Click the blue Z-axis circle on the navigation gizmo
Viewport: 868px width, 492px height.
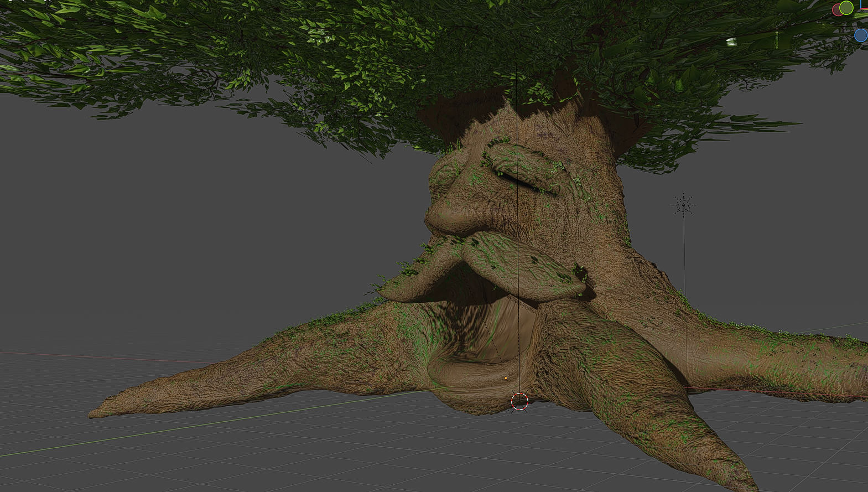coord(861,35)
